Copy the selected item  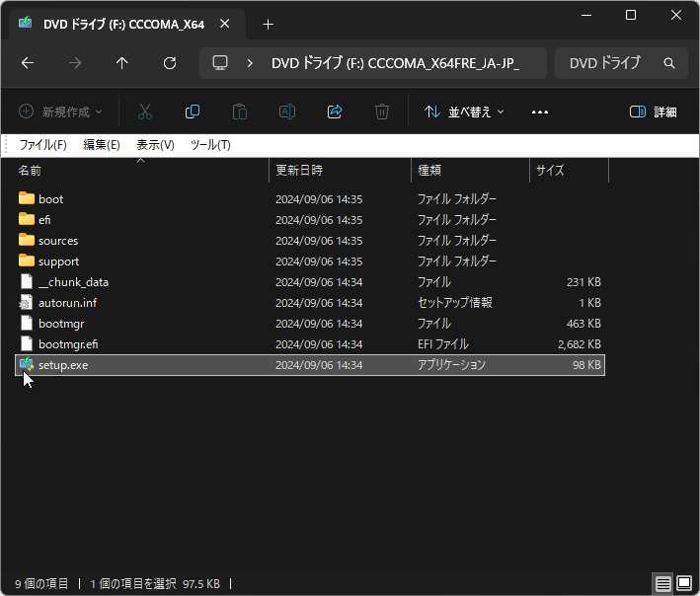pos(193,112)
